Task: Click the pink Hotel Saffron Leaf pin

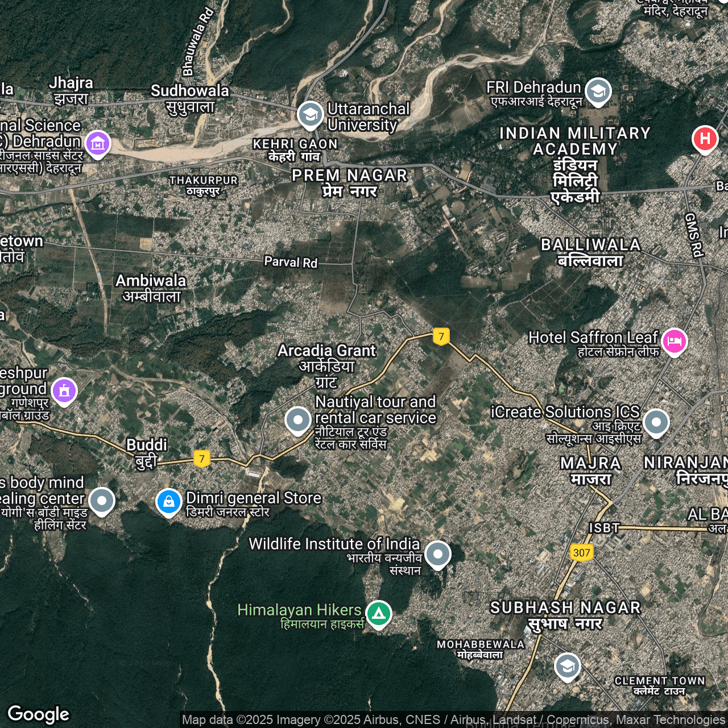Action: [x=674, y=341]
